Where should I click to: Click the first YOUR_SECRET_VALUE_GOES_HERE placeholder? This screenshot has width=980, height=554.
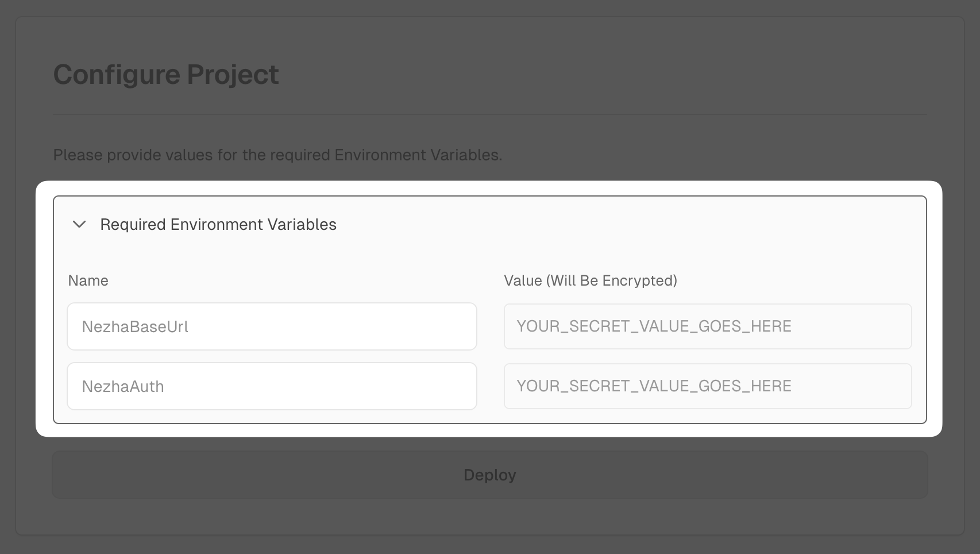pos(654,326)
